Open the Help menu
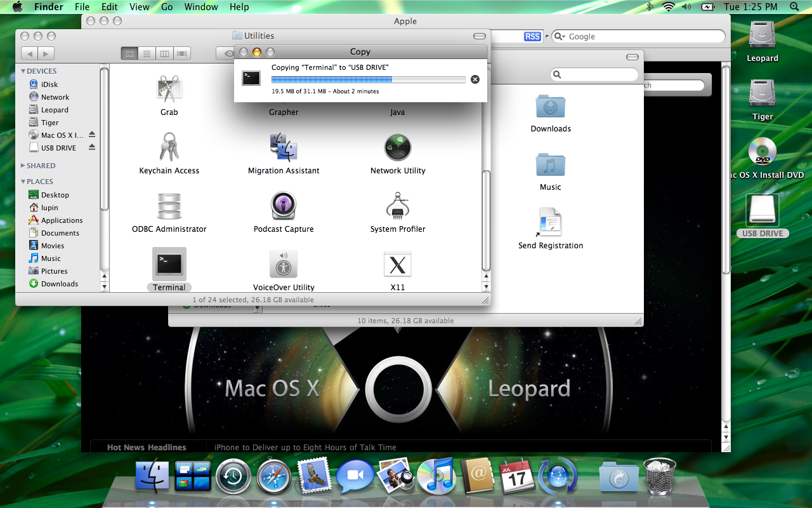Image resolution: width=812 pixels, height=508 pixels. [239, 7]
